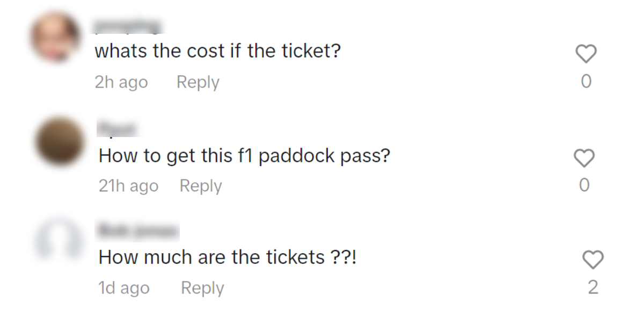
Task: Reply to the comment posted 1d ago
Action: coord(202,288)
